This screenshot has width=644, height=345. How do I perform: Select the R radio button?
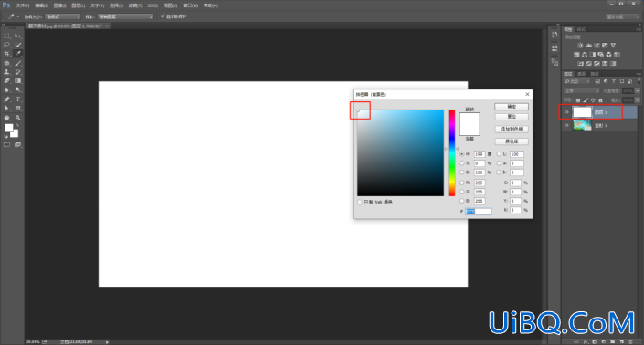(461, 183)
